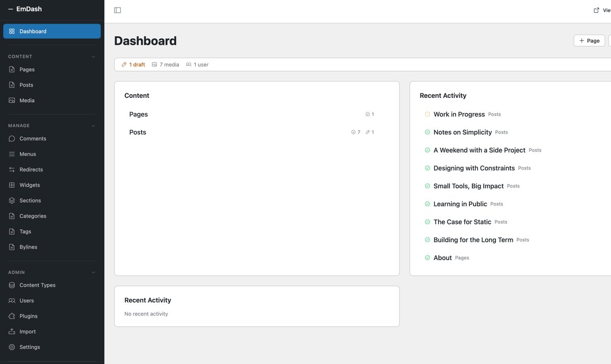The width and height of the screenshot is (611, 364).
Task: Collapse the MANAGE sidebar section chevron
Action: 93,126
